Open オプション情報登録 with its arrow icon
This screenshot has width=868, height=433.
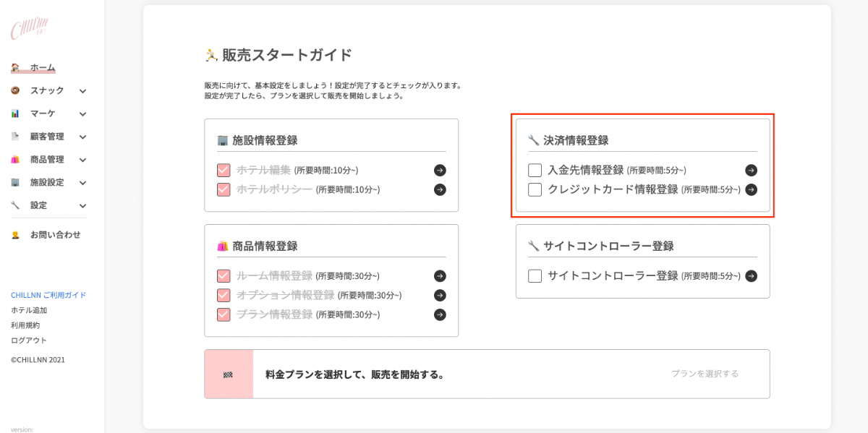(440, 295)
